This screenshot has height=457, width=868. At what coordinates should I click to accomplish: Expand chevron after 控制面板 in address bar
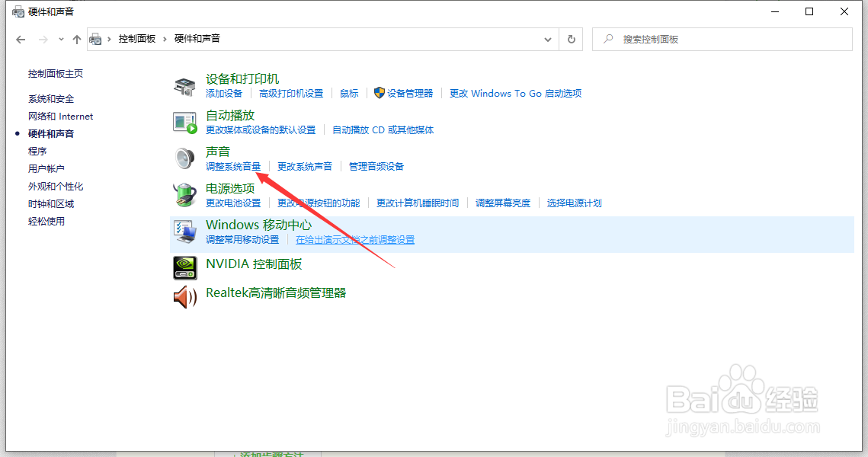point(165,39)
